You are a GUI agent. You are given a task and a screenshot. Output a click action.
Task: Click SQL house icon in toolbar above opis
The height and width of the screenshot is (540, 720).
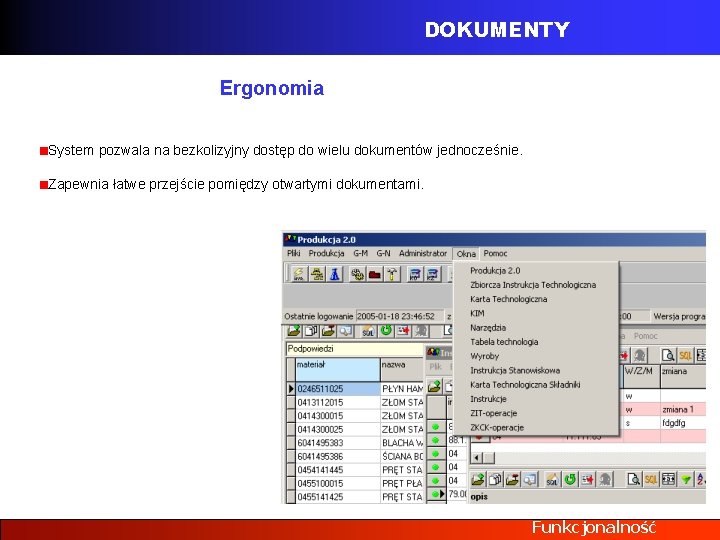[552, 479]
